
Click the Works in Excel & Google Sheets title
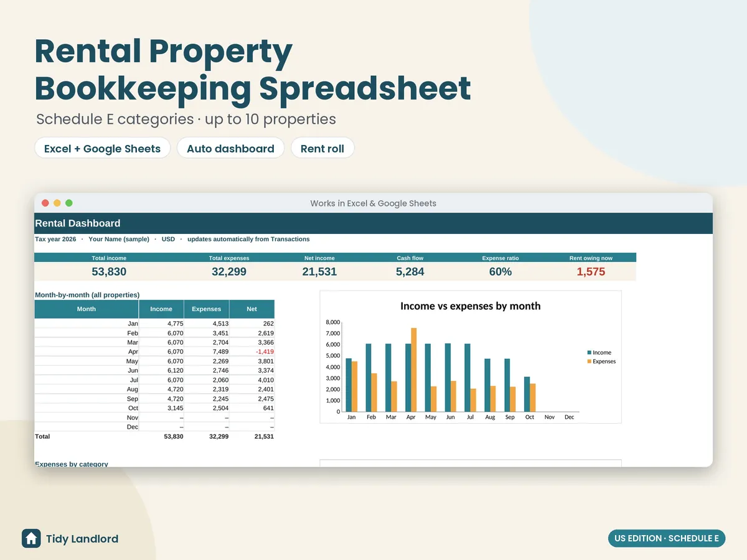pyautogui.click(x=374, y=203)
